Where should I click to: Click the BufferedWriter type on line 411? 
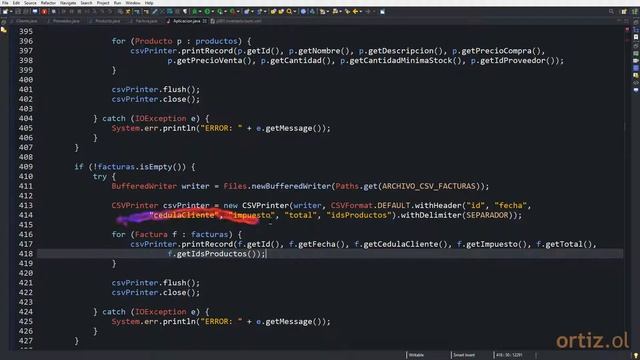(144, 187)
